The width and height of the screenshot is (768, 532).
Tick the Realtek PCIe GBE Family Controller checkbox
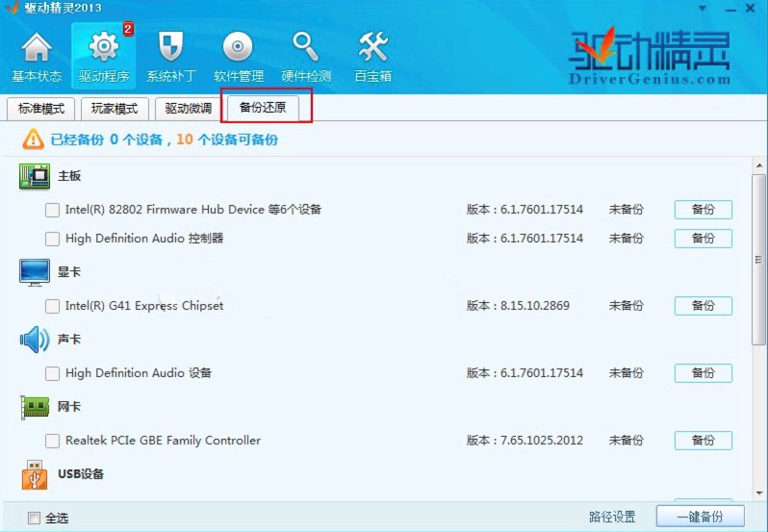point(52,441)
